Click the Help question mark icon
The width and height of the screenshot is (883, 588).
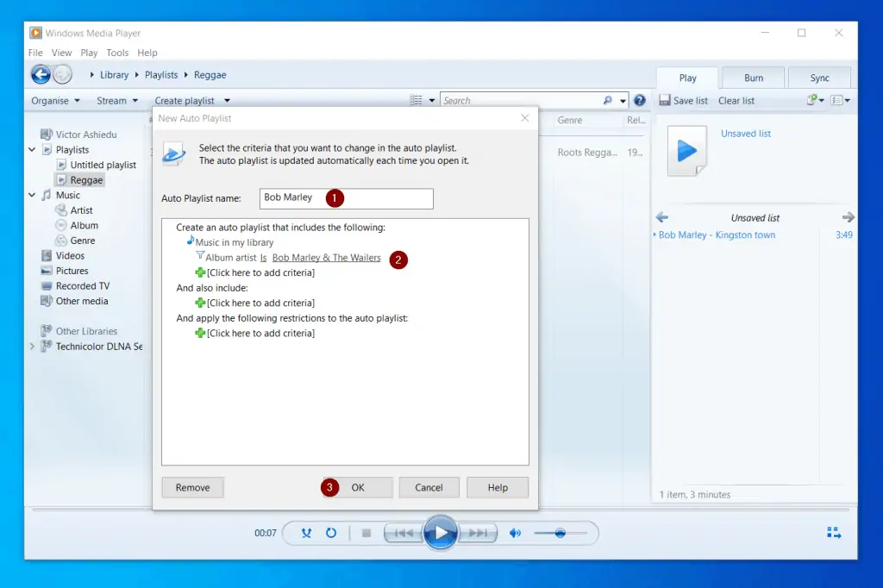point(639,100)
